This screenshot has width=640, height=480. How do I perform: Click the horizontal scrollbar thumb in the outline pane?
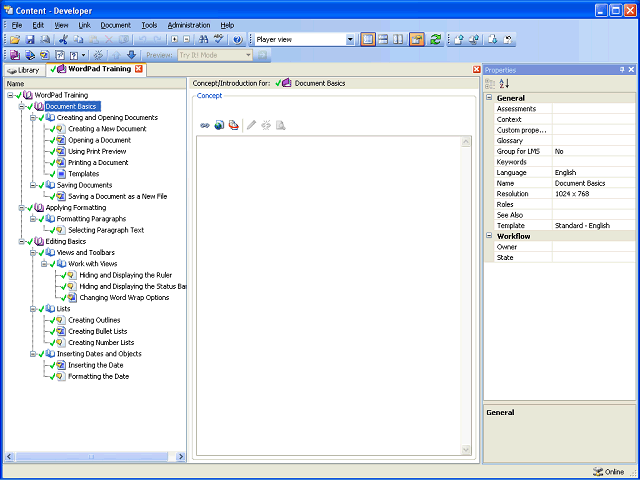click(91, 457)
